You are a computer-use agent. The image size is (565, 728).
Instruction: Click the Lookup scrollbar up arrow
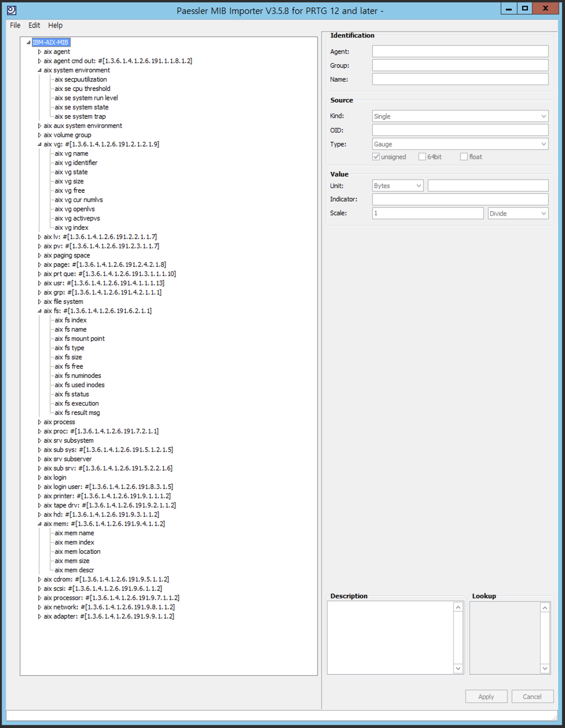click(545, 608)
